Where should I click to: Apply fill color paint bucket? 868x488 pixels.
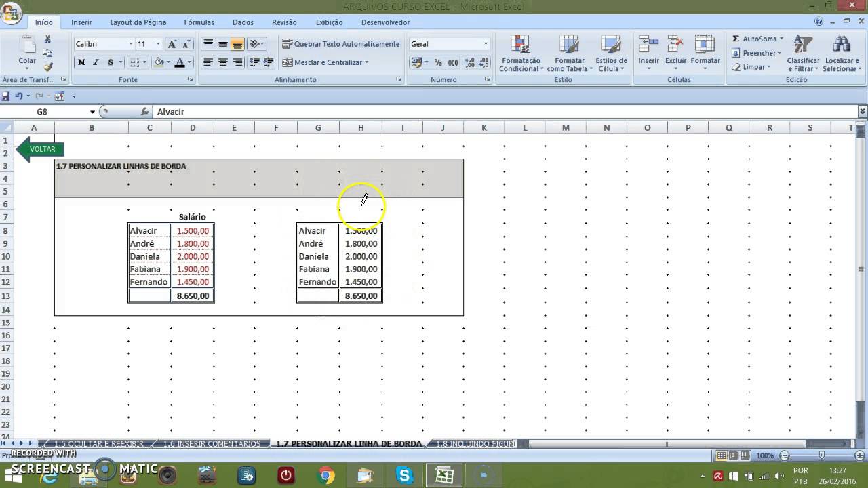coord(159,62)
